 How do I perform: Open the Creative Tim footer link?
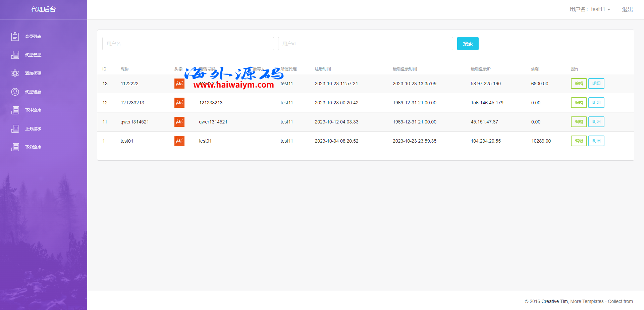554,301
